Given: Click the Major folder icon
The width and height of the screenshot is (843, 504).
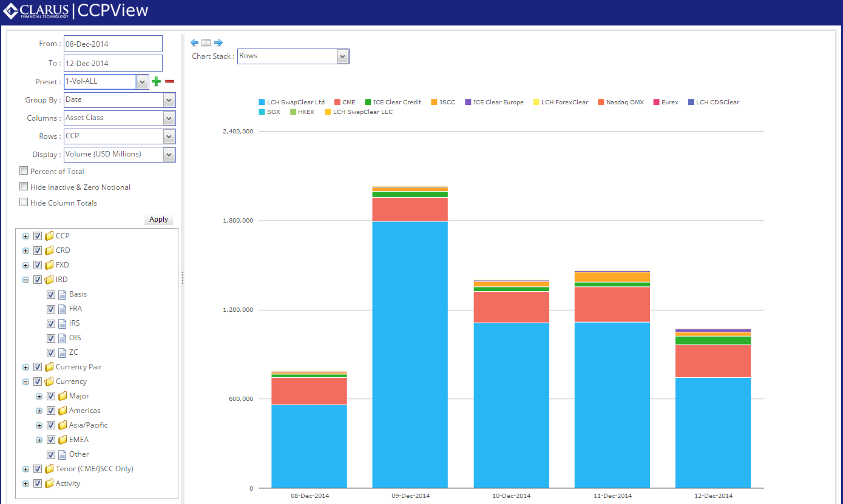Looking at the screenshot, I should pyautogui.click(x=63, y=396).
